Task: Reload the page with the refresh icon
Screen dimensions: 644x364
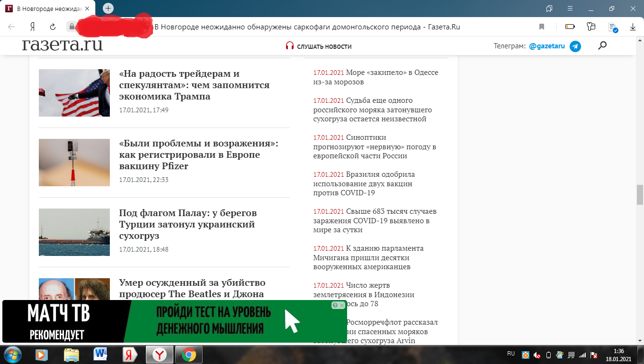Action: pyautogui.click(x=53, y=27)
